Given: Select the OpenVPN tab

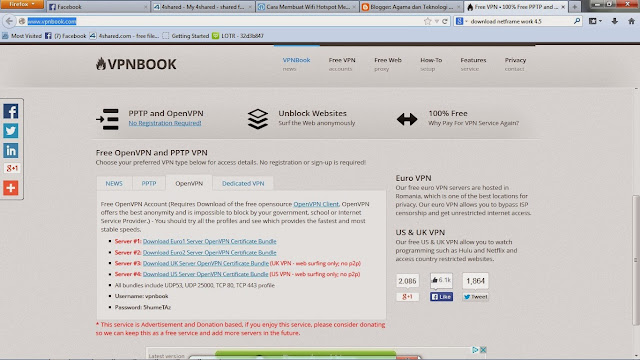Looking at the screenshot, I should click(x=189, y=183).
